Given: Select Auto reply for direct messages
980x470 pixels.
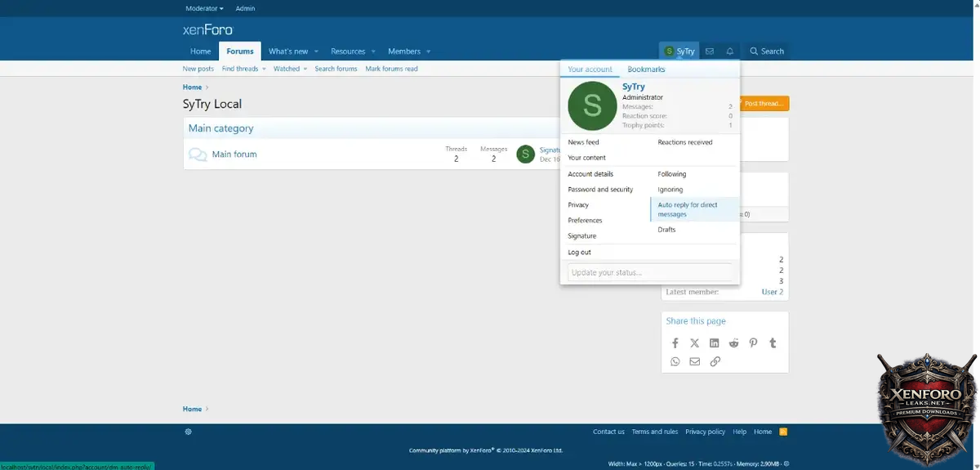Looking at the screenshot, I should [687, 209].
